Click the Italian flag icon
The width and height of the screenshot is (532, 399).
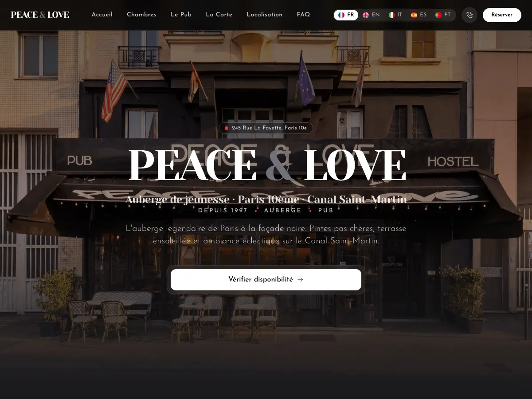point(392,15)
